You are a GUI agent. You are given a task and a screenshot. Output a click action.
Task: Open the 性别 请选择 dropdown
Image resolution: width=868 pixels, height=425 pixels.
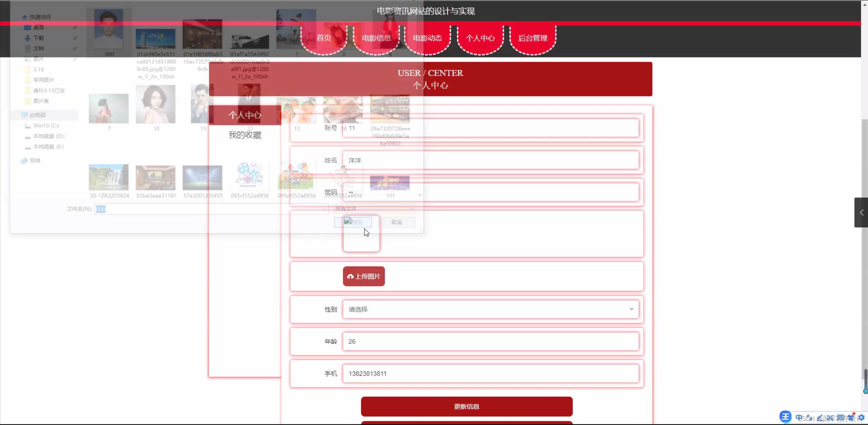tap(631, 309)
